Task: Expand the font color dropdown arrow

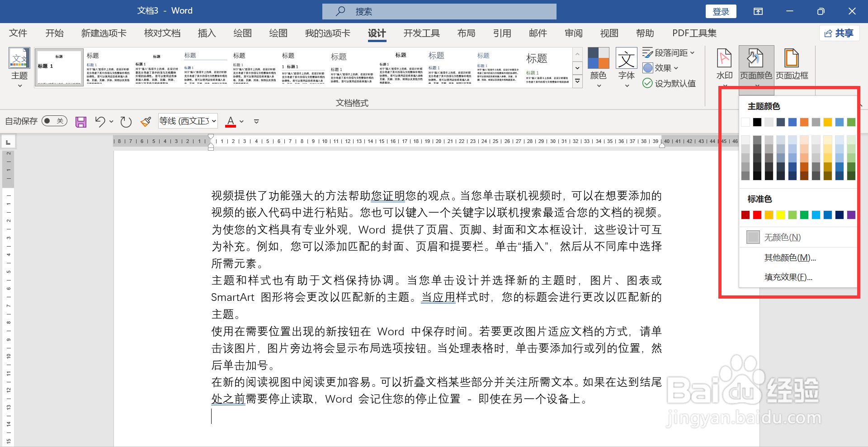Action: coord(242,121)
